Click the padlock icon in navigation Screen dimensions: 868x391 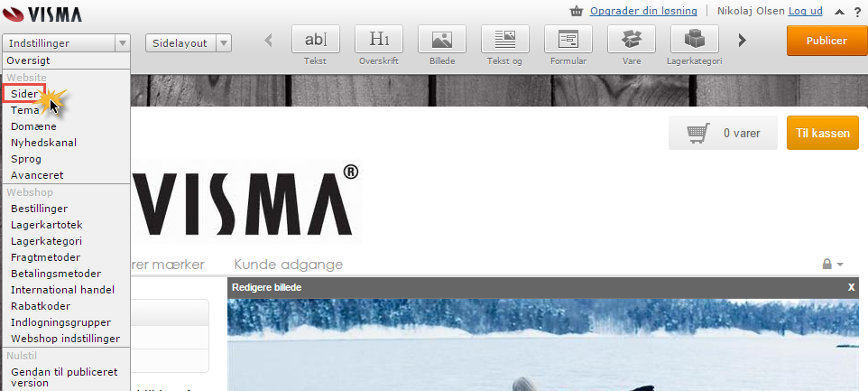pyautogui.click(x=827, y=265)
